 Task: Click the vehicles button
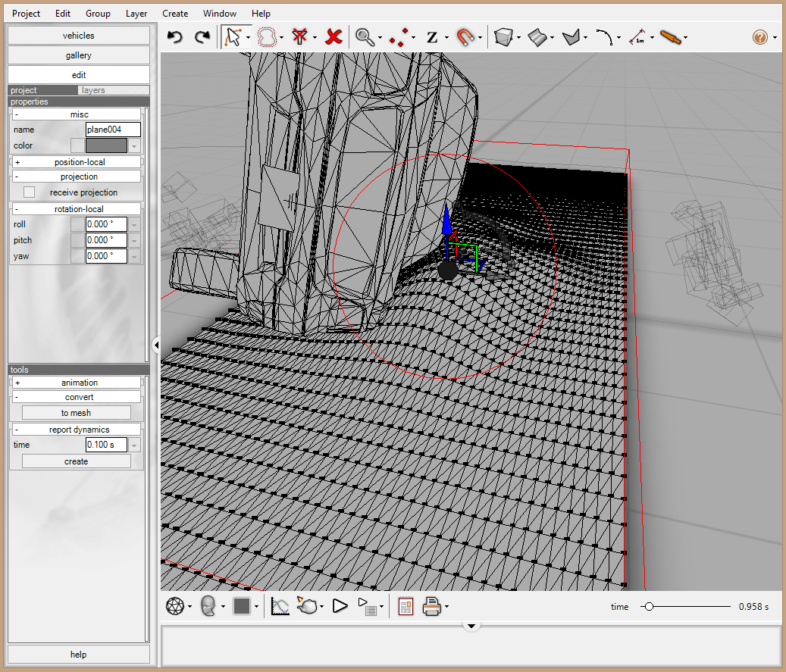tap(79, 36)
